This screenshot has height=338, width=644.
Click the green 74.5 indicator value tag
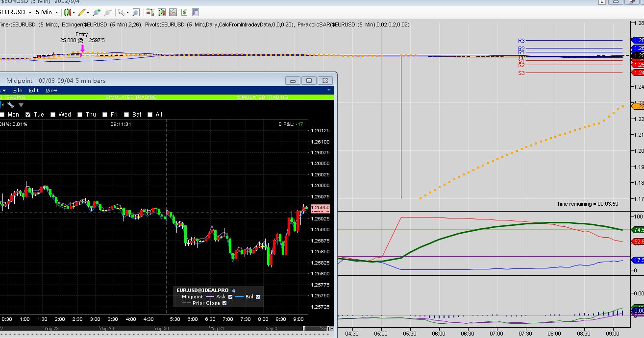[638, 229]
